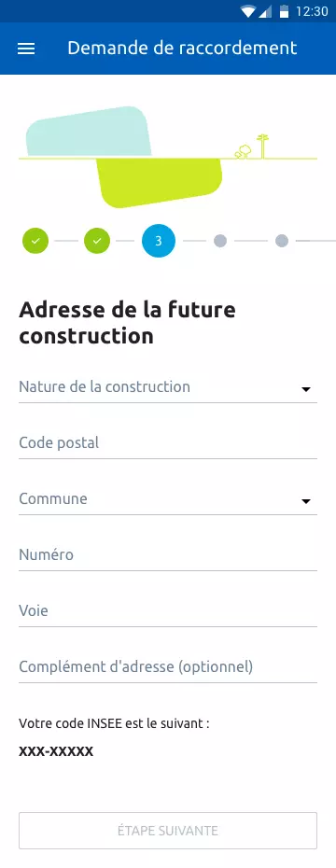Viewport: 336px width, 868px height.
Task: Tap the fourth step grey dot
Action: point(220,241)
